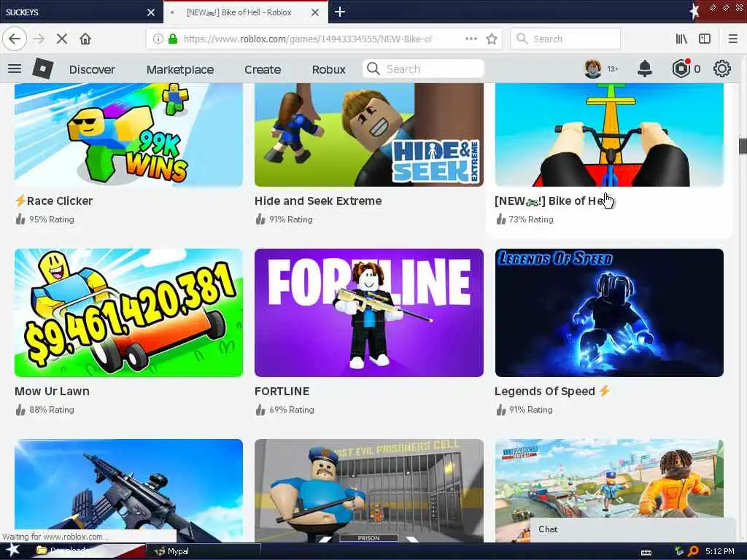The image size is (747, 560).
Task: Click the FORTLINE purple thumbnail
Action: coord(368,313)
